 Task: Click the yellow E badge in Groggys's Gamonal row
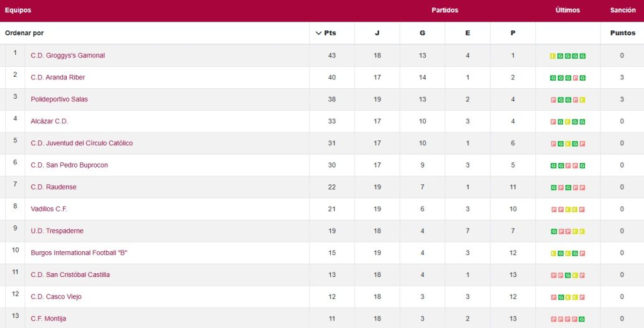(x=553, y=56)
